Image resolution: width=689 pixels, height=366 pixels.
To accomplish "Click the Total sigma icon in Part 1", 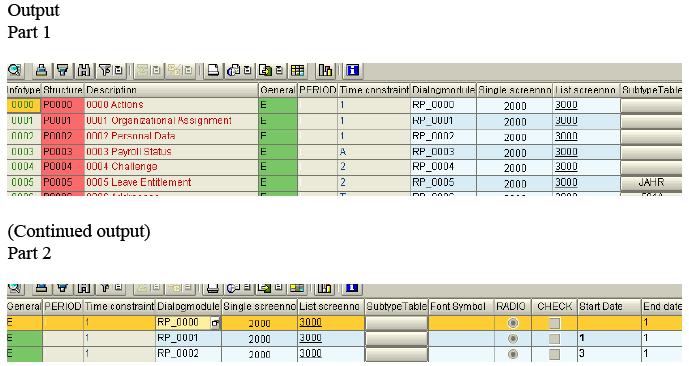I will click(x=142, y=70).
